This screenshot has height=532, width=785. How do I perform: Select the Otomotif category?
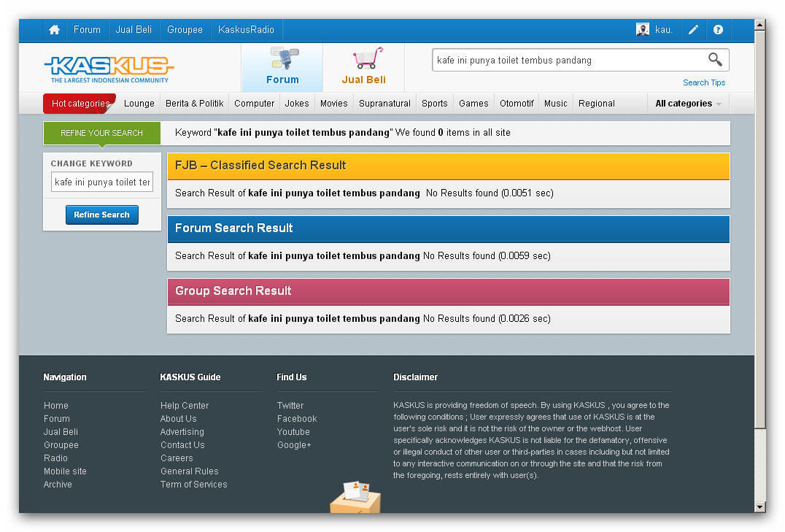(x=517, y=104)
